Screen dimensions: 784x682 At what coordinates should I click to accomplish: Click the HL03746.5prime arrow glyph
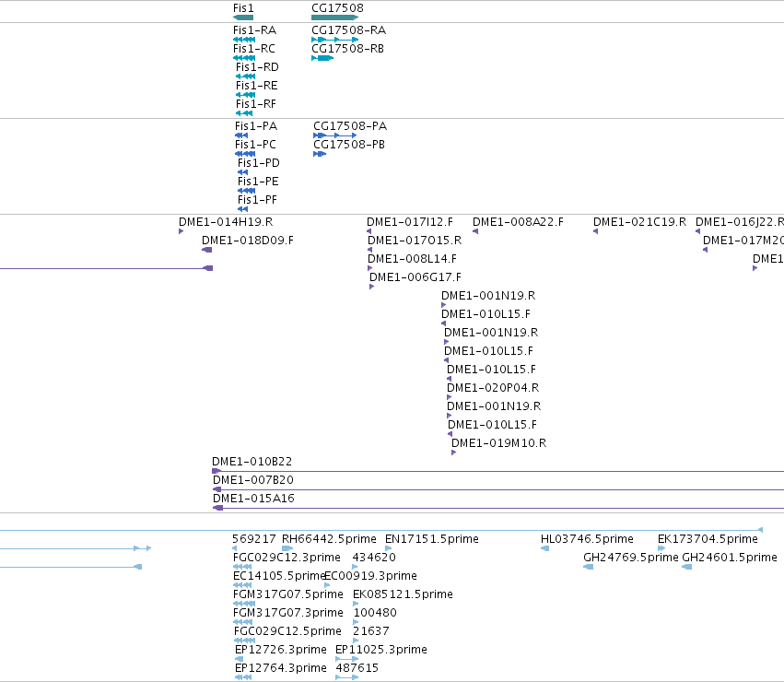click(x=545, y=549)
